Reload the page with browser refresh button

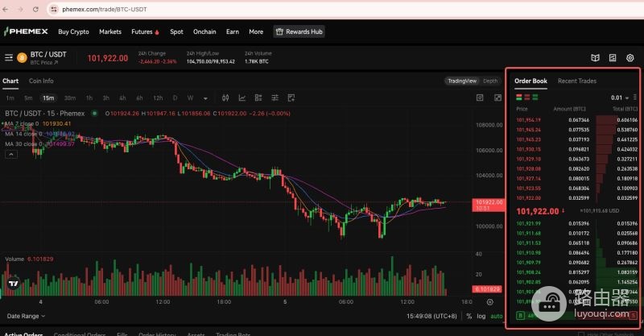click(35, 9)
